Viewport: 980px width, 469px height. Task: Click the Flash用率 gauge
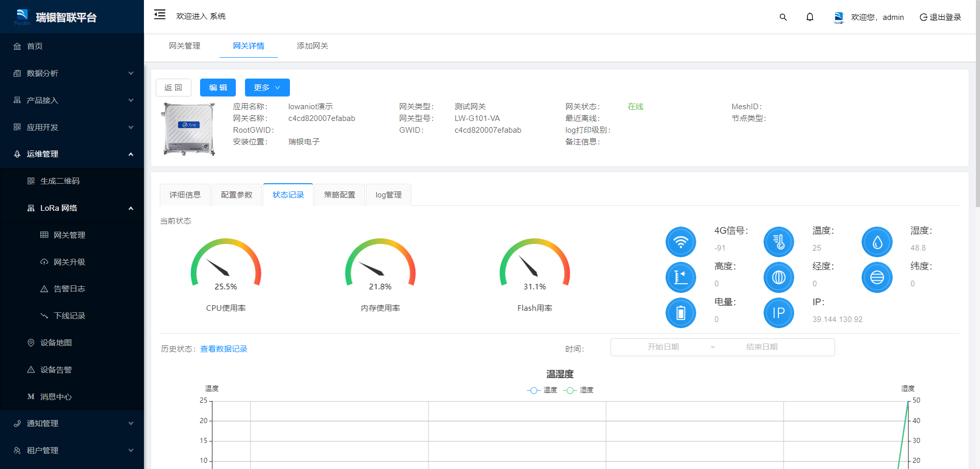[534, 264]
